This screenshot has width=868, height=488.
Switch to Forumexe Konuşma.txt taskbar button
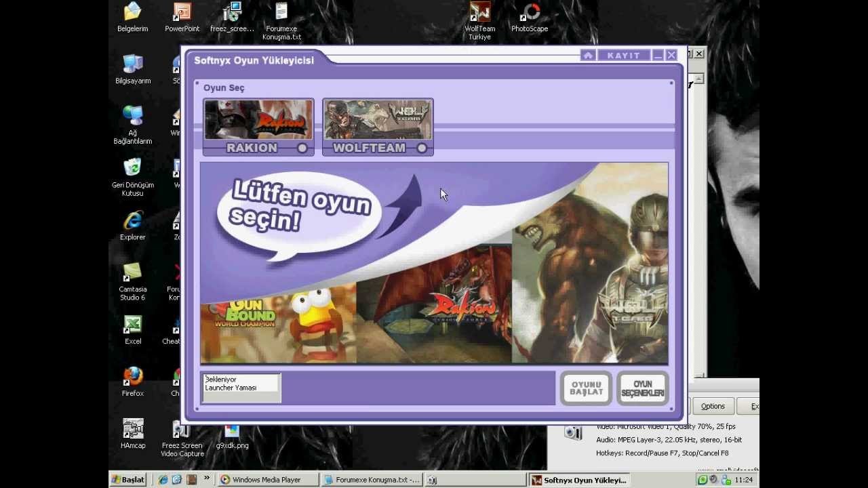click(x=372, y=480)
